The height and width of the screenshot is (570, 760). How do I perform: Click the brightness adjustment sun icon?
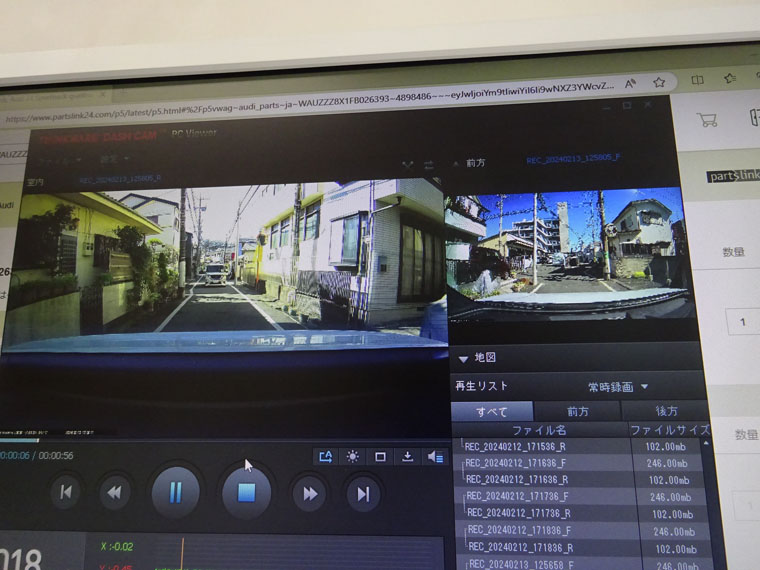352,456
